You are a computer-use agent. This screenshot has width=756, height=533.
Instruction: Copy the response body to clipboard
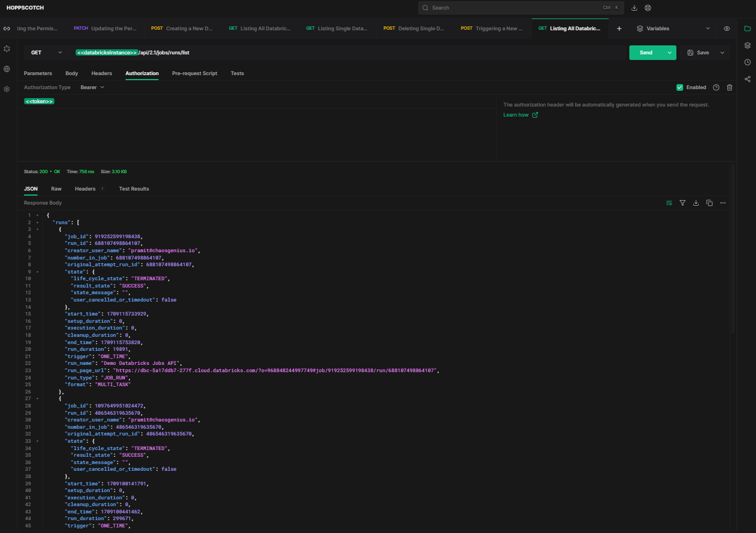709,203
